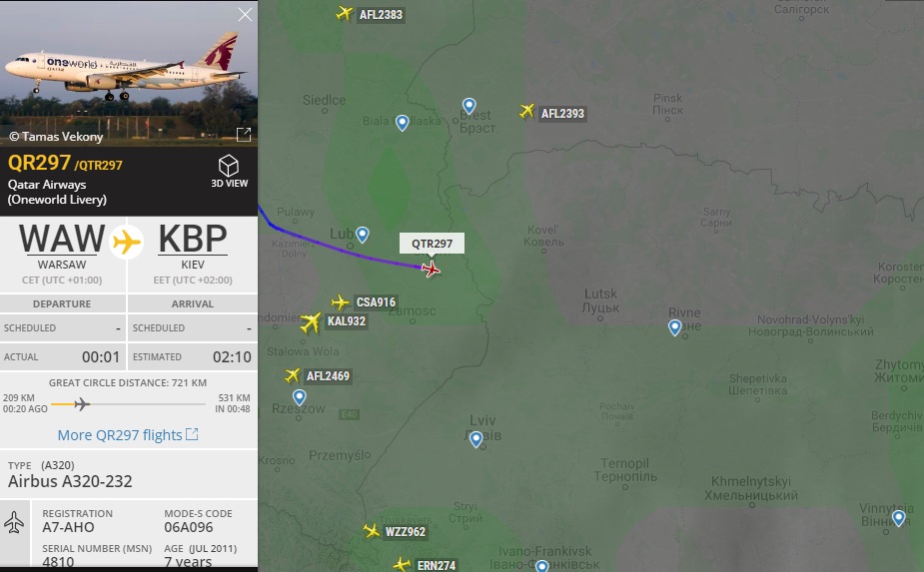Image resolution: width=924 pixels, height=572 pixels.
Task: Click the Qatar Airways aircraft photo
Action: [x=129, y=73]
